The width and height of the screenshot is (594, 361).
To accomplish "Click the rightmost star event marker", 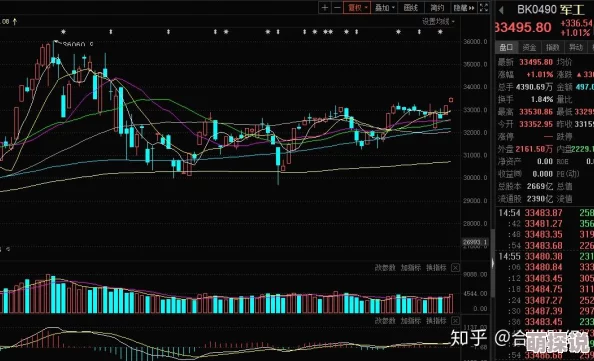I will (x=440, y=32).
